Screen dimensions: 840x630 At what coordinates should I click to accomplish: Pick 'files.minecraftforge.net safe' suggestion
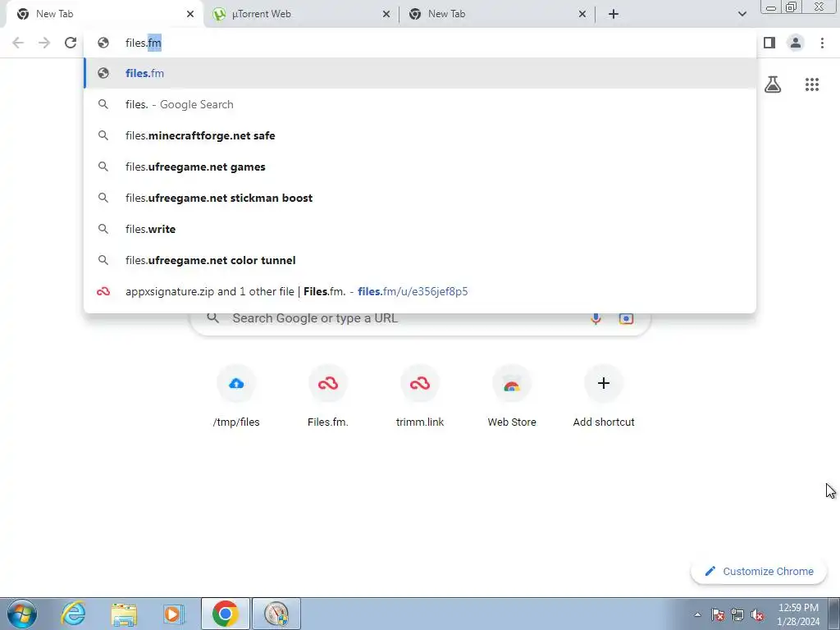pos(420,135)
